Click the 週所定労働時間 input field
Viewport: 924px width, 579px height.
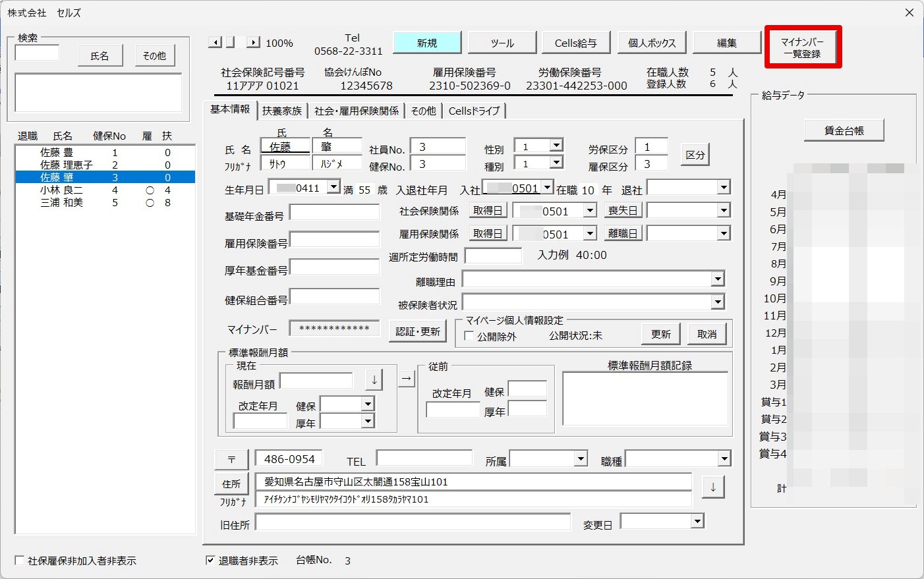494,256
